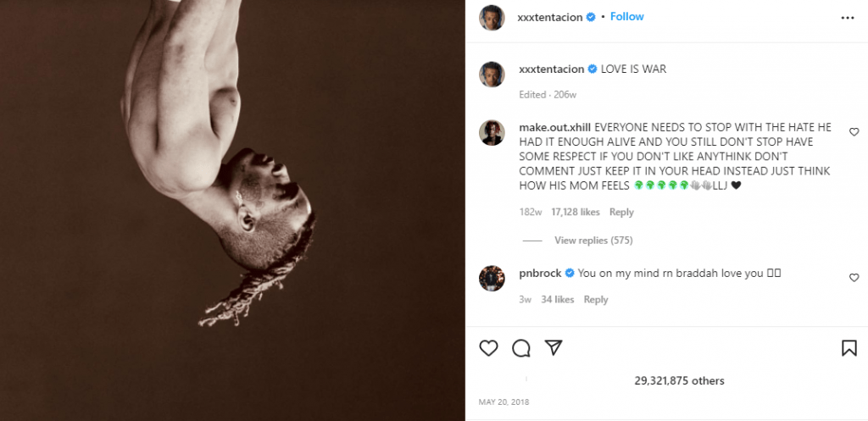Share the post via paper plane icon
Viewport: 868px width, 421px height.
click(553, 347)
